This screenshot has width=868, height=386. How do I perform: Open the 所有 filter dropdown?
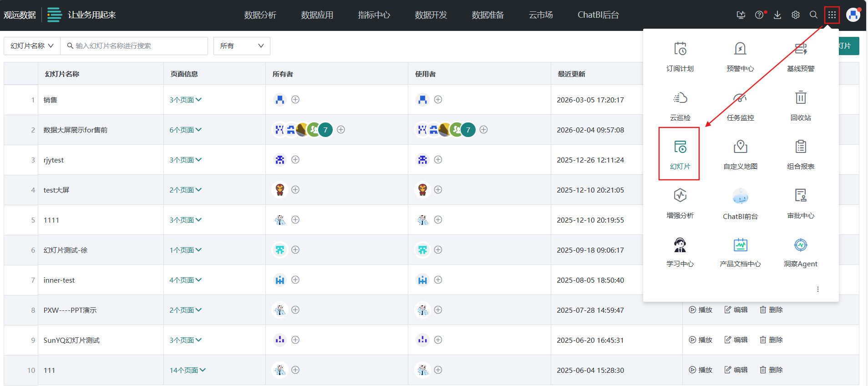pos(242,46)
